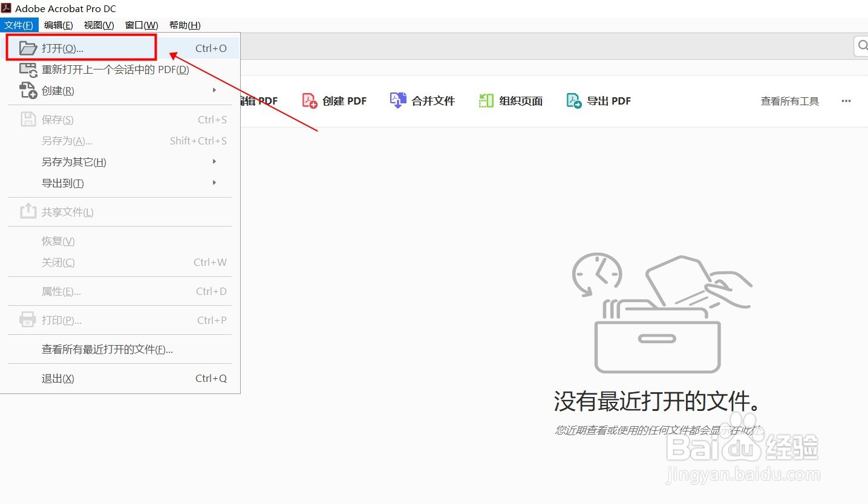
Task: Click the Ctrl+O shortcut text
Action: point(211,48)
